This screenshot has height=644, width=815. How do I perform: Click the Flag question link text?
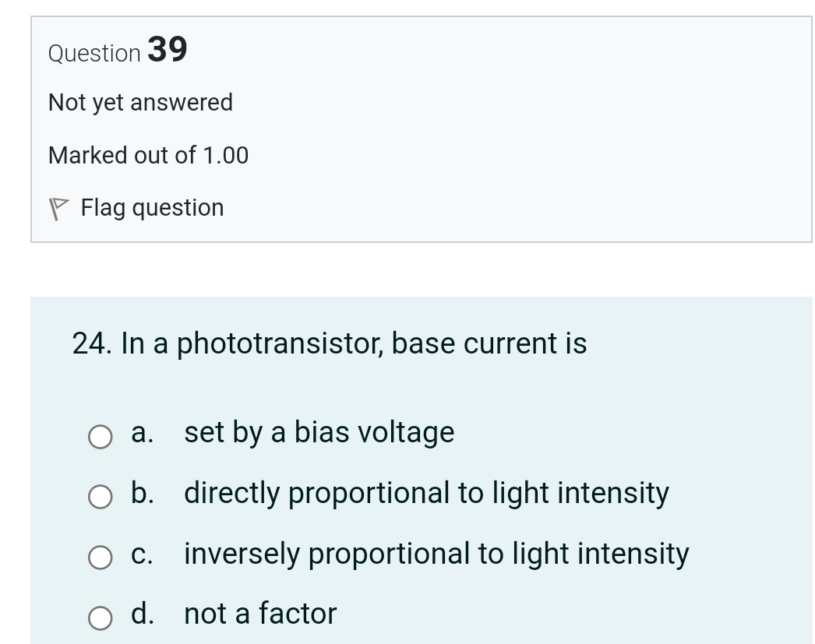point(152,208)
